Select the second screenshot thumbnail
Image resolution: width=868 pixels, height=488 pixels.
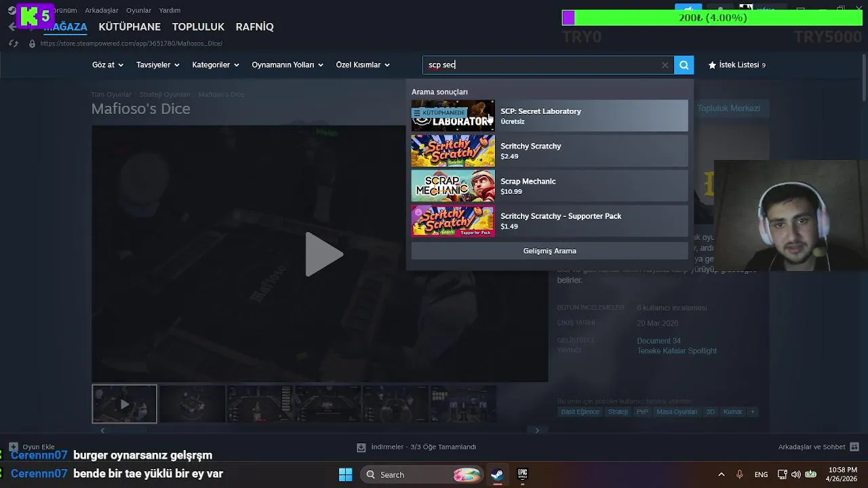coord(192,404)
